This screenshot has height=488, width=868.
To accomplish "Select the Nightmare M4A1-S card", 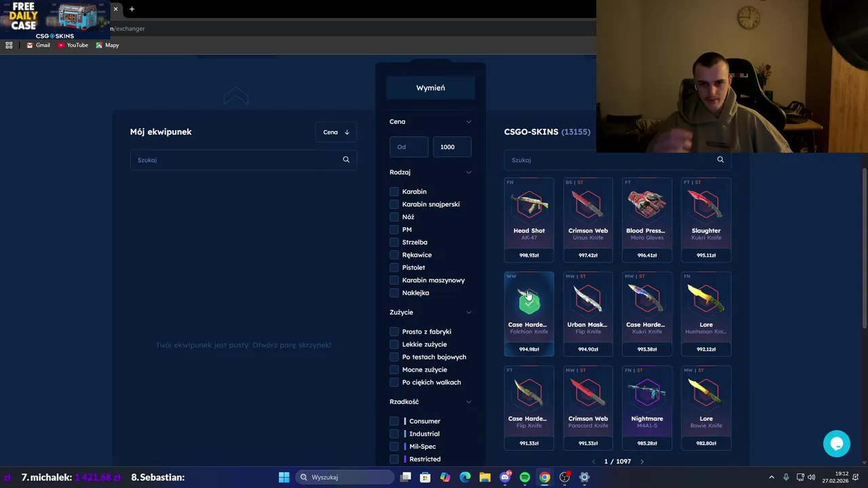I will (647, 408).
